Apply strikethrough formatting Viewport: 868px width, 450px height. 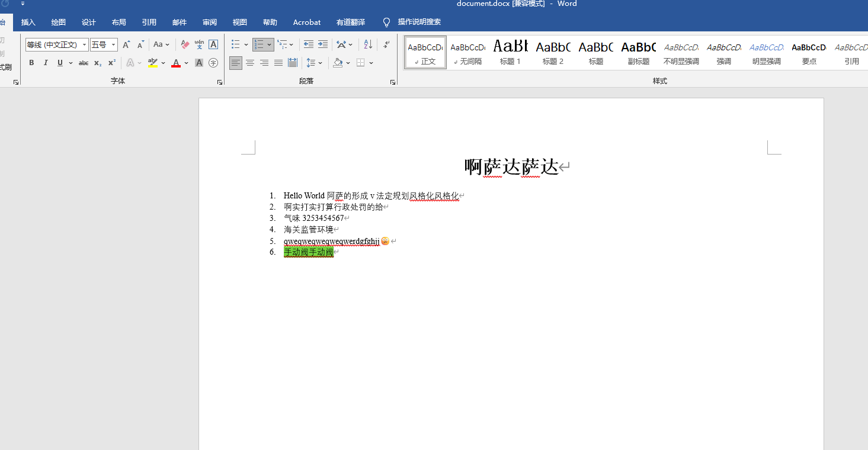[84, 62]
